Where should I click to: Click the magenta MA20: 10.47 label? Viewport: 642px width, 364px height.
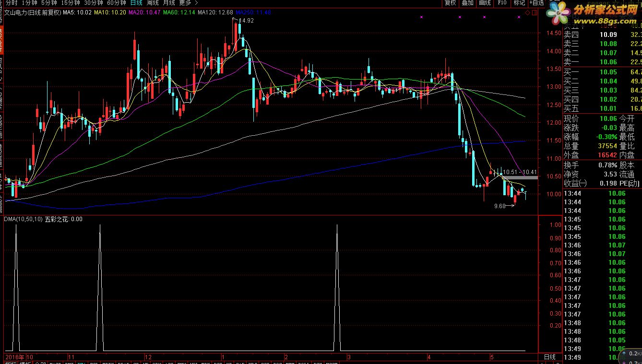tap(144, 12)
